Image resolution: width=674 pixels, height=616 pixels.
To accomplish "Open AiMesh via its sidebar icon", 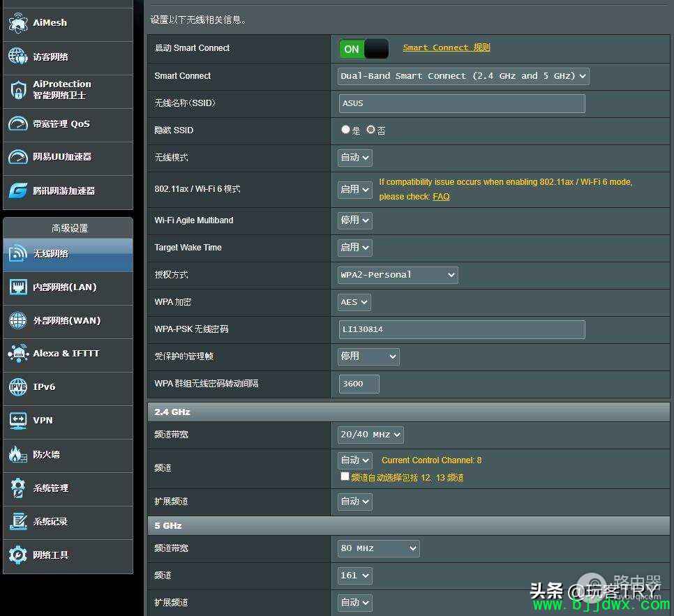I will pyautogui.click(x=18, y=23).
